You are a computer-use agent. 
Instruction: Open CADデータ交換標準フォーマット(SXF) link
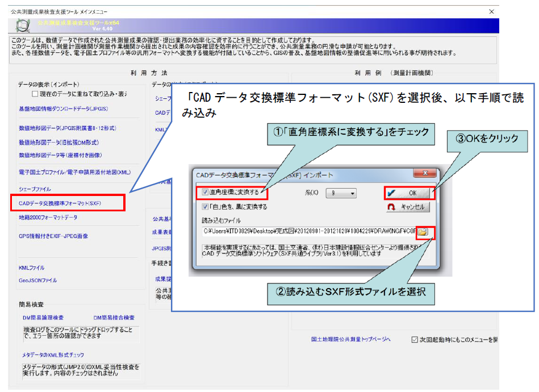coord(60,203)
